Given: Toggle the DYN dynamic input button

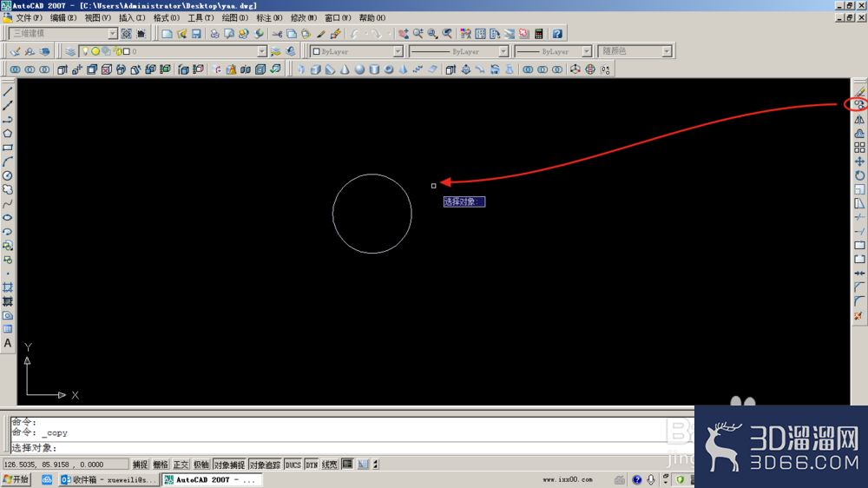Looking at the screenshot, I should (x=312, y=465).
